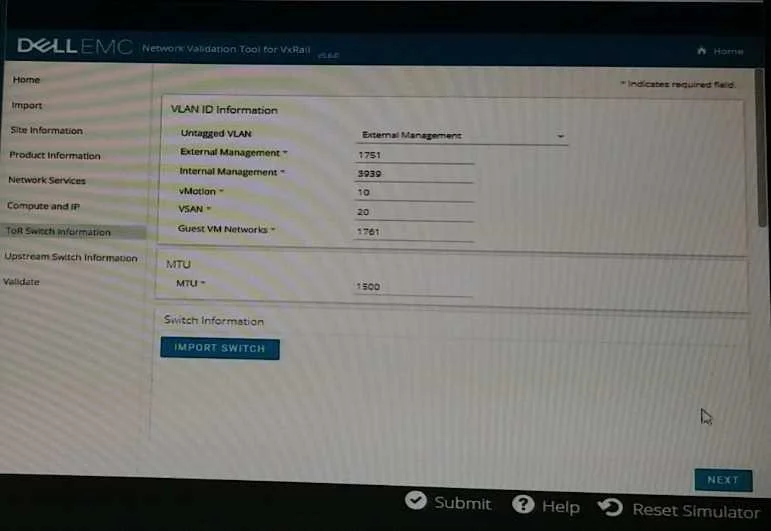Open the Product Information page
The image size is (771, 531).
pyautogui.click(x=55, y=155)
